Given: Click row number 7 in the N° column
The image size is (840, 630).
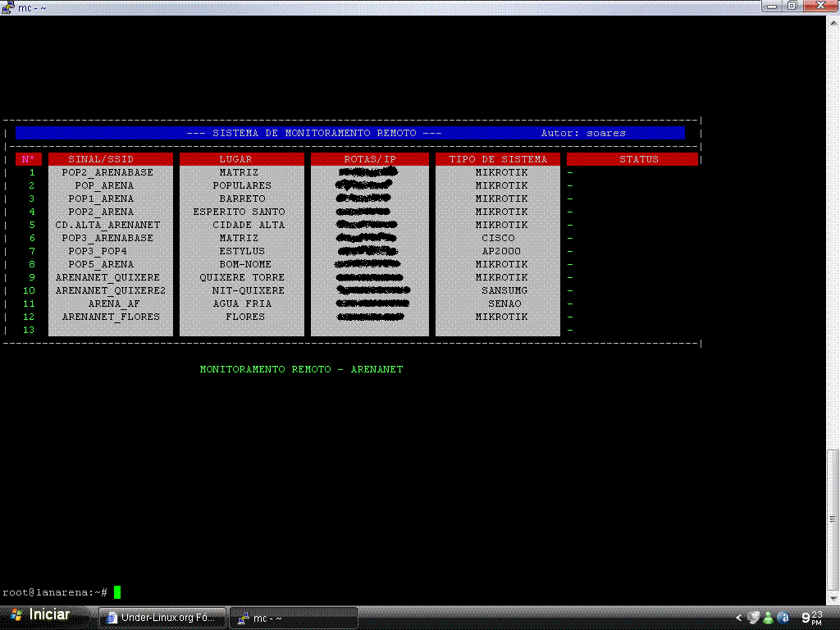Looking at the screenshot, I should point(32,251).
